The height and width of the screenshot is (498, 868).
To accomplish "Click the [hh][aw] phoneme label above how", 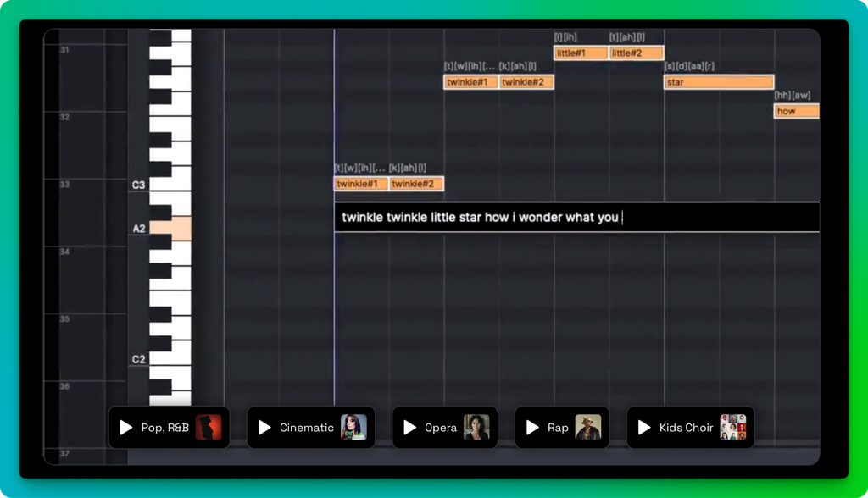I will click(793, 95).
